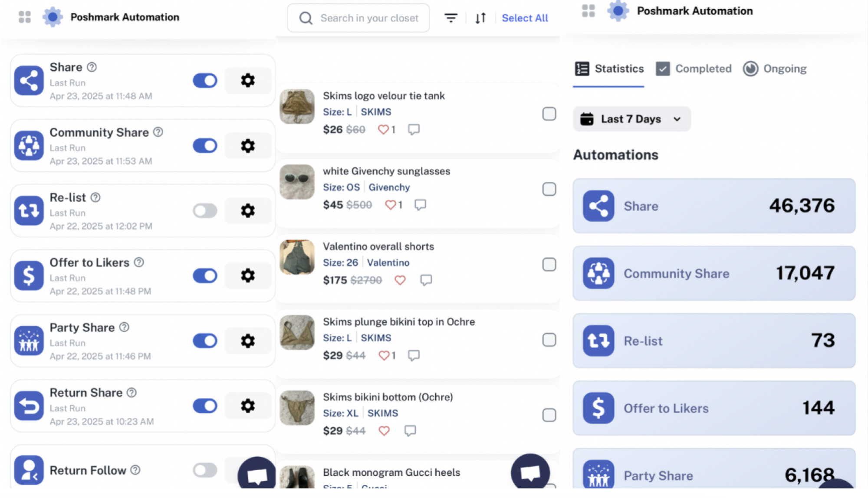Click the Valentino brand link

(x=388, y=263)
